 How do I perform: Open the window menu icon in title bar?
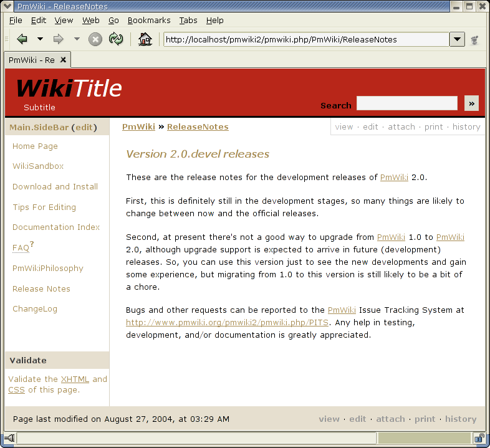(7, 6)
